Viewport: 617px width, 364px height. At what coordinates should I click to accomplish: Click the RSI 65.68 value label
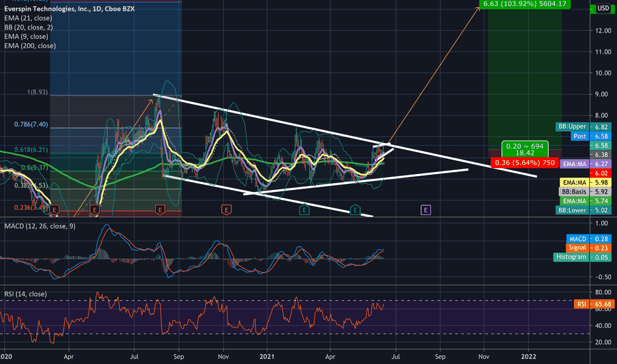pyautogui.click(x=593, y=304)
